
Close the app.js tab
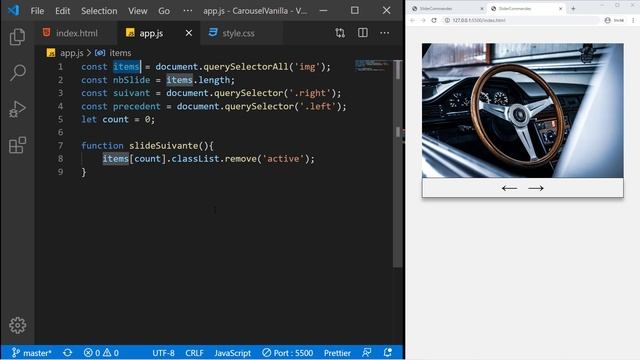pos(189,33)
